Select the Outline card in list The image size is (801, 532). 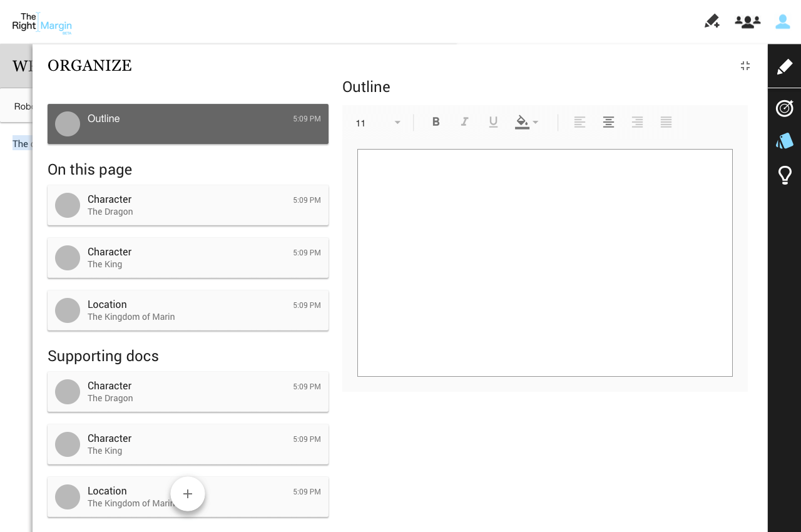(188, 124)
